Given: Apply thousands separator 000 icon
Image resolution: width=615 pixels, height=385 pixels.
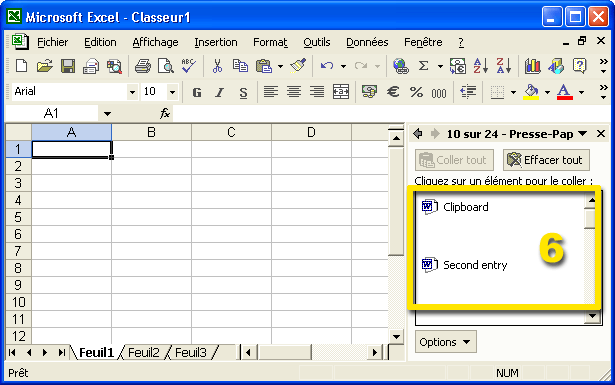Looking at the screenshot, I should pyautogui.click(x=439, y=93).
